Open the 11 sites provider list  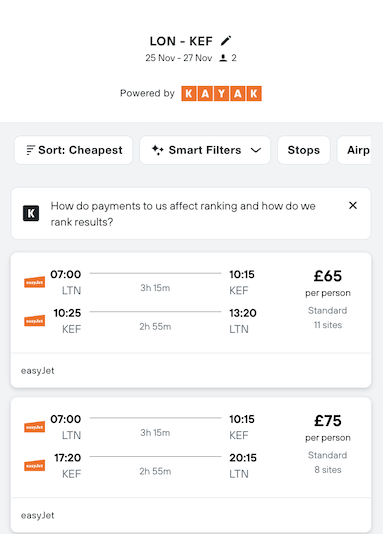click(328, 325)
